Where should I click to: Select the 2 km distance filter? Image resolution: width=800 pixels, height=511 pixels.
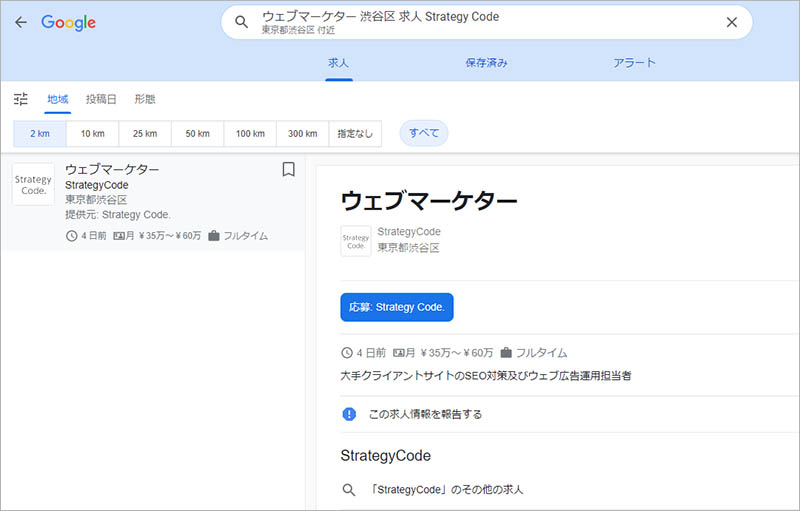39,133
